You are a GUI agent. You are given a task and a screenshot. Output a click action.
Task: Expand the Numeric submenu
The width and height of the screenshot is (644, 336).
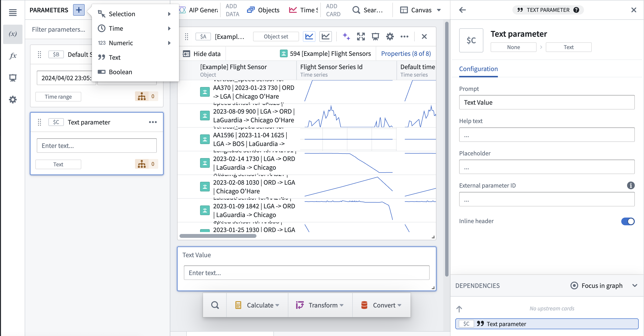pos(135,43)
